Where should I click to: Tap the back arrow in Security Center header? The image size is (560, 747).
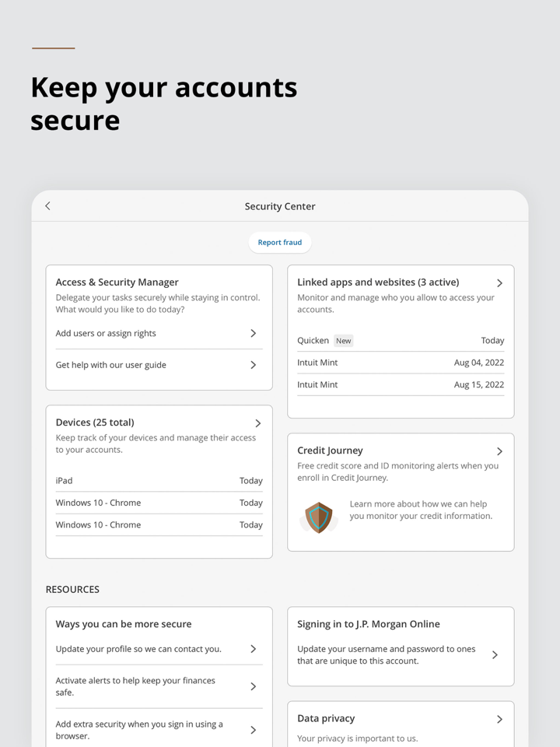pos(47,206)
